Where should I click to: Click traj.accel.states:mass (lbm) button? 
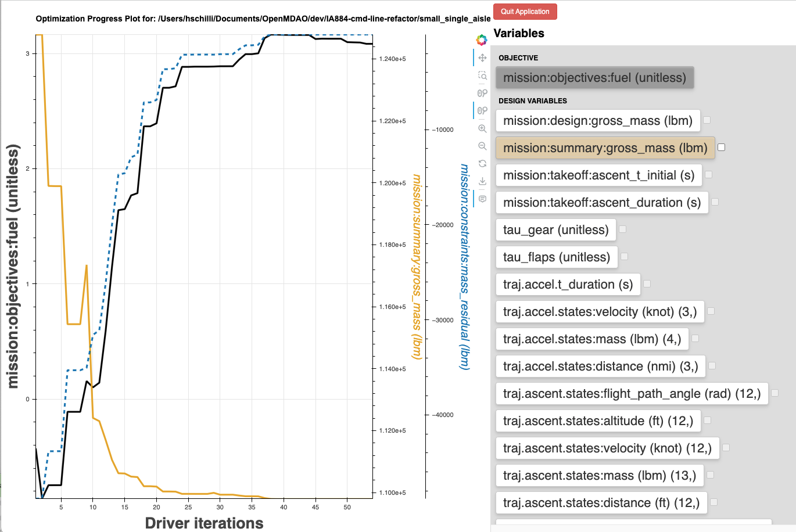point(592,339)
